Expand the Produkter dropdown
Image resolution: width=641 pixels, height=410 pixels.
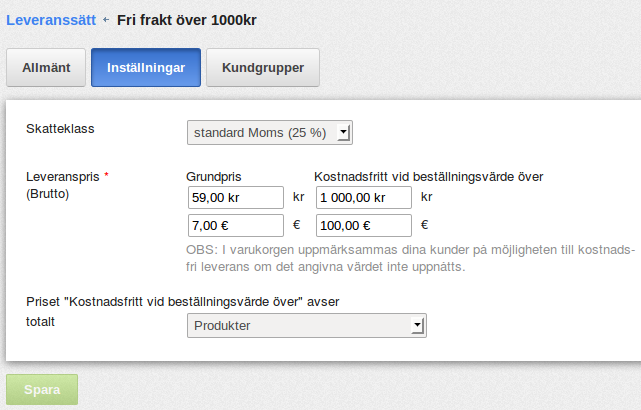point(300,326)
